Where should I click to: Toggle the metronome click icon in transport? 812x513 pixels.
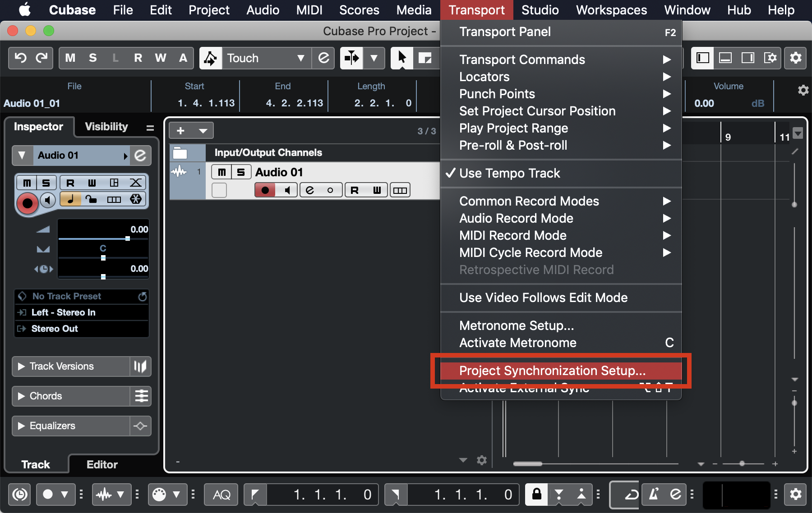[653, 495]
